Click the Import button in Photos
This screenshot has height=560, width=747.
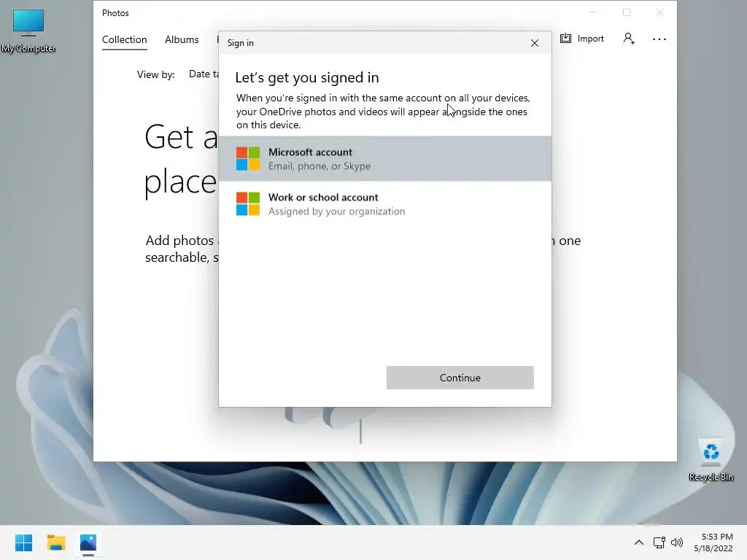click(x=581, y=39)
